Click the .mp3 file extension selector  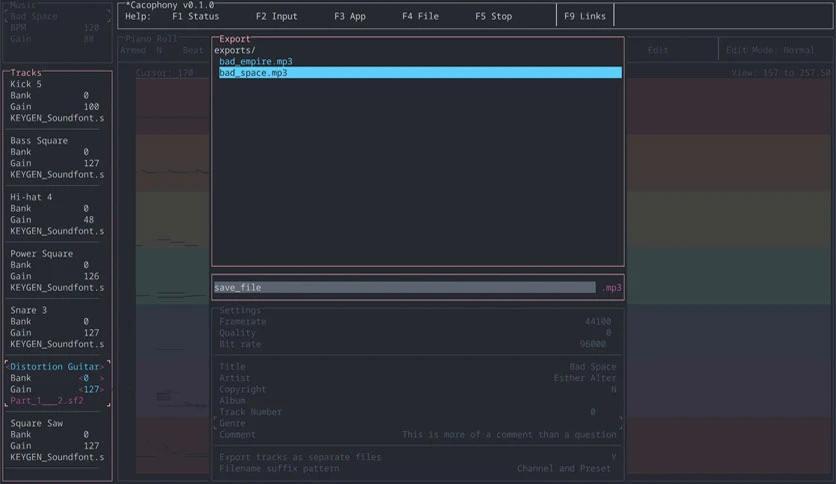[612, 288]
